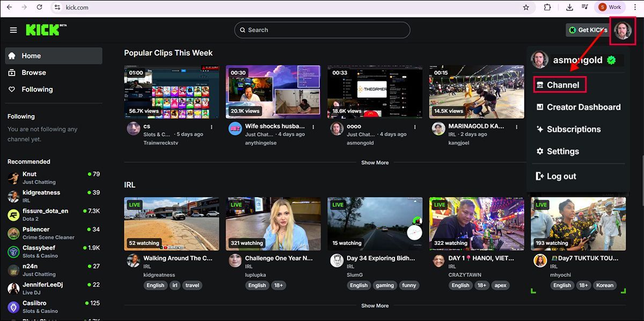
Task: Open Challenge One Year live stream thumbnail
Action: [x=273, y=223]
